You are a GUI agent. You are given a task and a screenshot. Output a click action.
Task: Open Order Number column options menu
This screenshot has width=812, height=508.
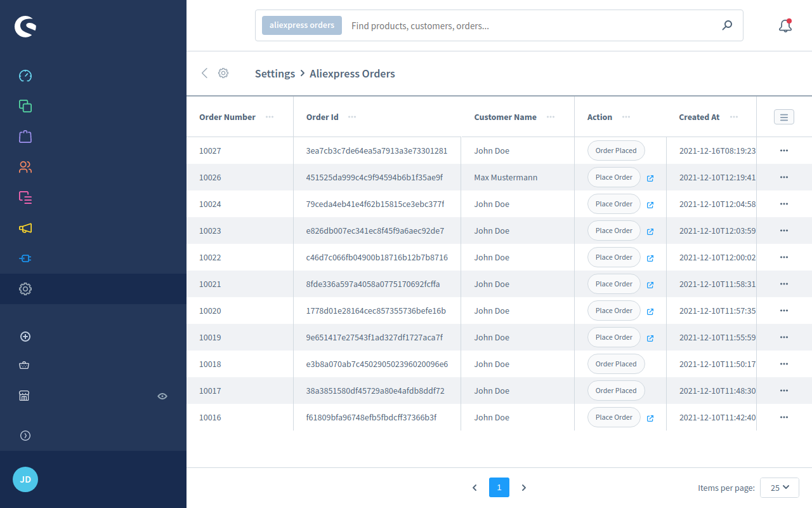click(x=270, y=117)
